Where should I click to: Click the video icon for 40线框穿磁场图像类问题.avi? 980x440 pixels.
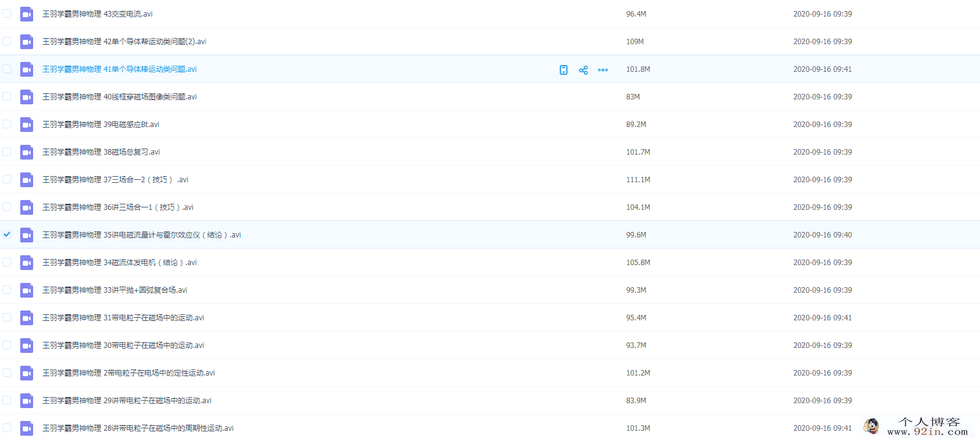tap(26, 96)
